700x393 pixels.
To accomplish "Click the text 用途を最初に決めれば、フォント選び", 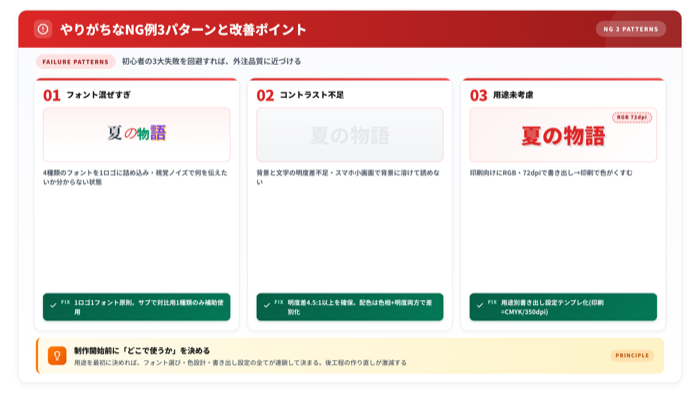I will pyautogui.click(x=240, y=363).
